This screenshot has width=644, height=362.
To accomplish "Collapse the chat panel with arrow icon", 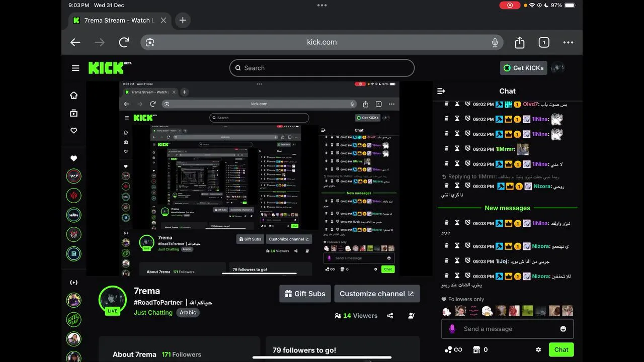I will tap(441, 91).
